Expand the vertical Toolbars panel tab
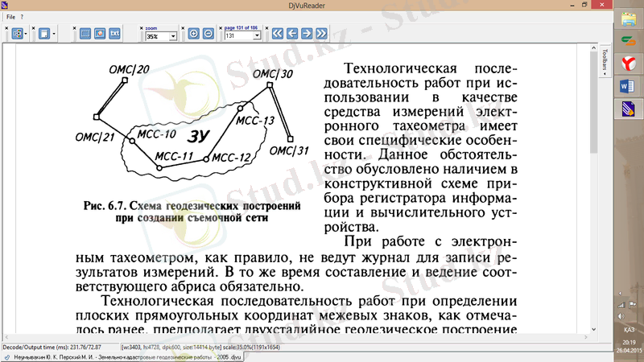Image resolution: width=644 pixels, height=362 pixels. click(x=605, y=61)
